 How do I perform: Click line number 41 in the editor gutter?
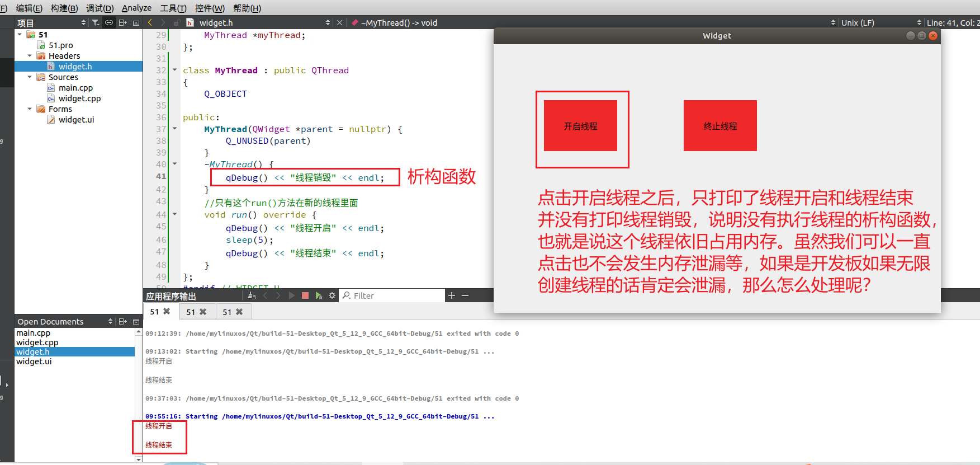[161, 176]
